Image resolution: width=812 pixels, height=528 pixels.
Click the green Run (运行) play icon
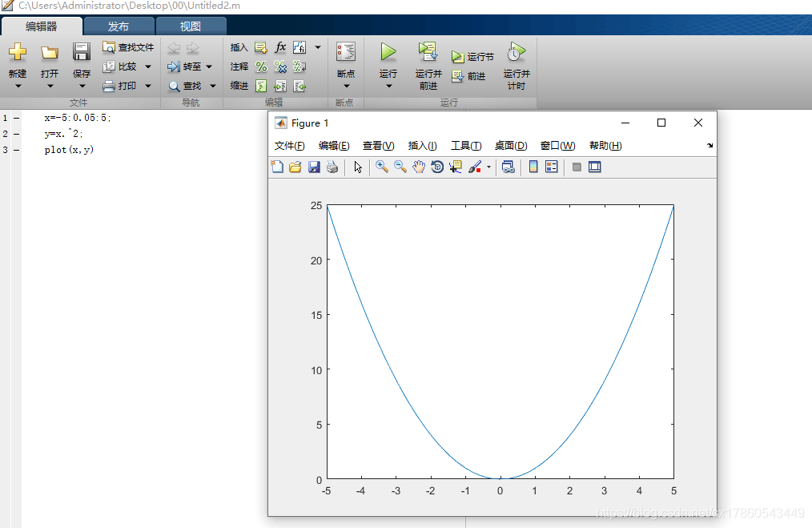pyautogui.click(x=388, y=52)
